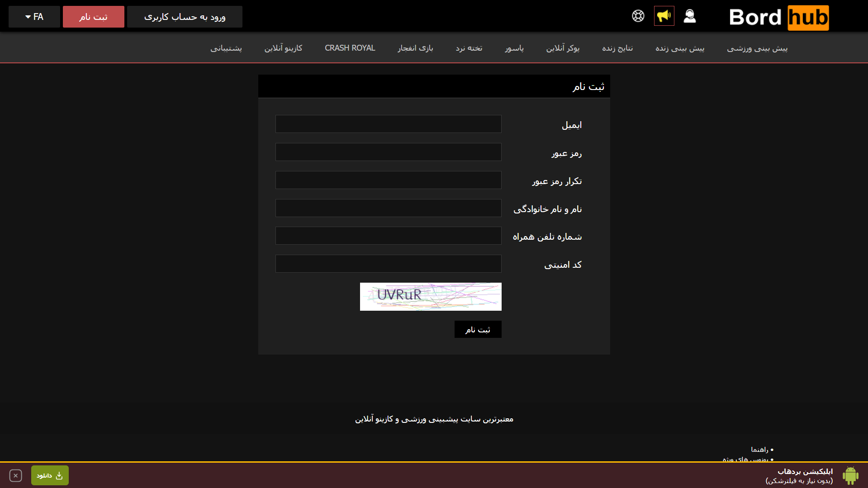Go to پیش بینی زنده

(x=680, y=48)
